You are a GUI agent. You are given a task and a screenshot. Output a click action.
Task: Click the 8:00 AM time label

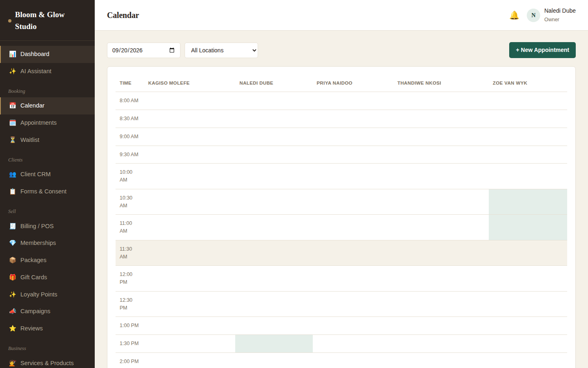129,101
